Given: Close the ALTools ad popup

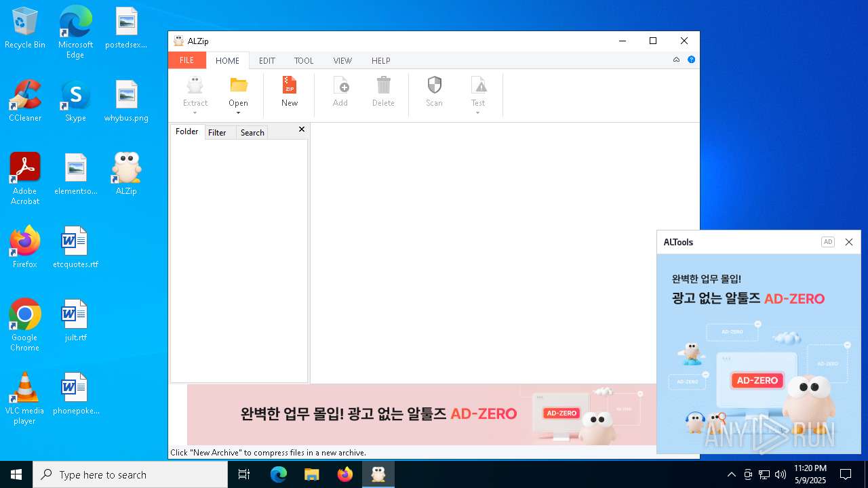Looking at the screenshot, I should tap(849, 242).
